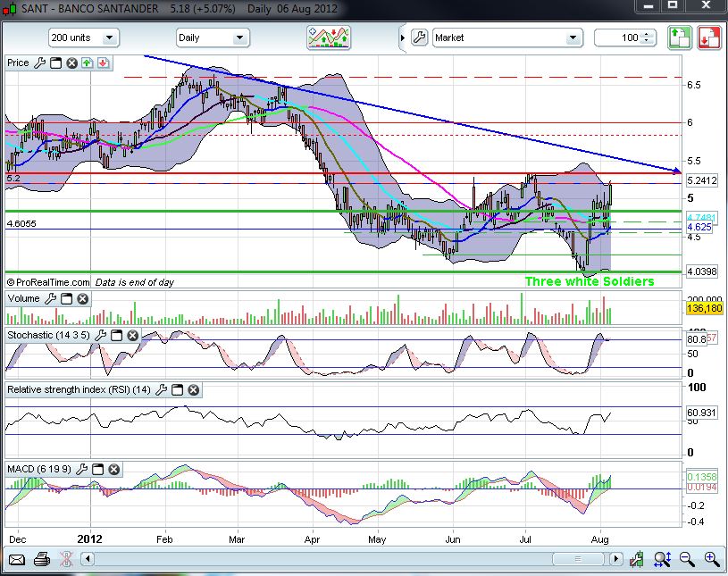The width and height of the screenshot is (728, 576).
Task: Open the 200 units dropdown
Action: [84, 38]
